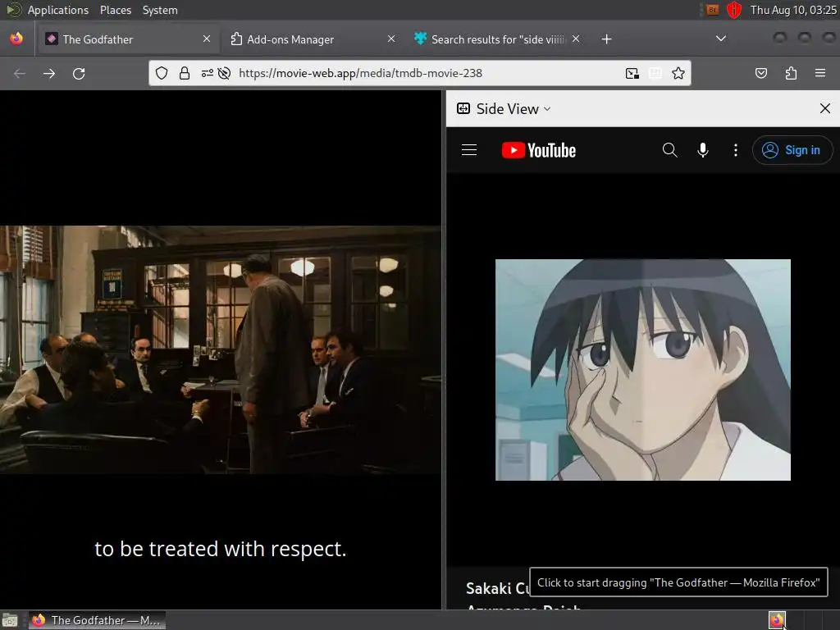
Task: Go forward to the next page
Action: point(49,73)
